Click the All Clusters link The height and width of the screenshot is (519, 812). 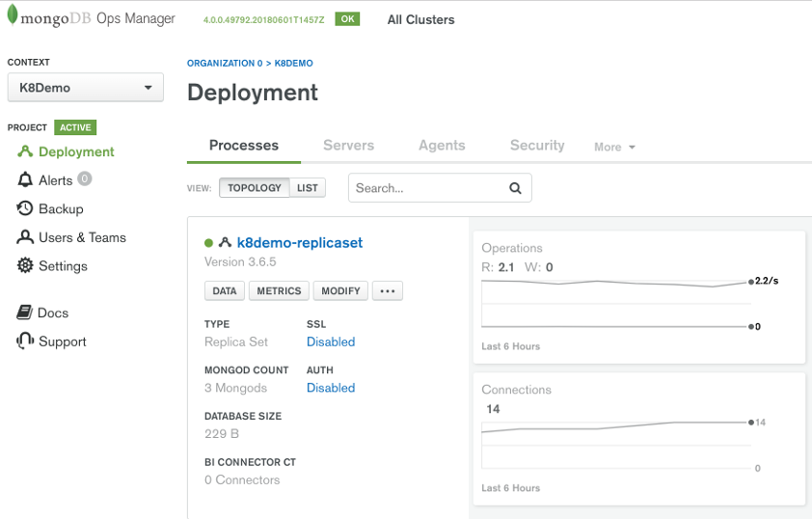coord(421,19)
